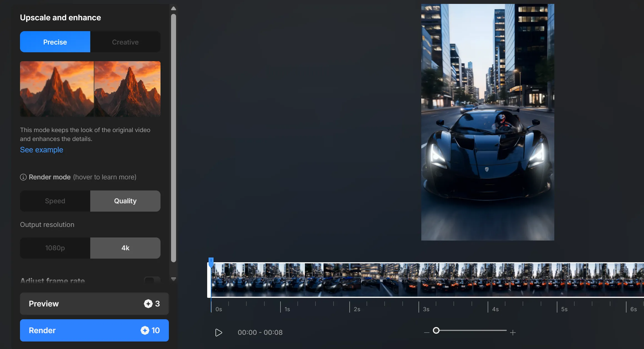Open the See example link
Viewport: 644px width, 349px height.
[42, 150]
